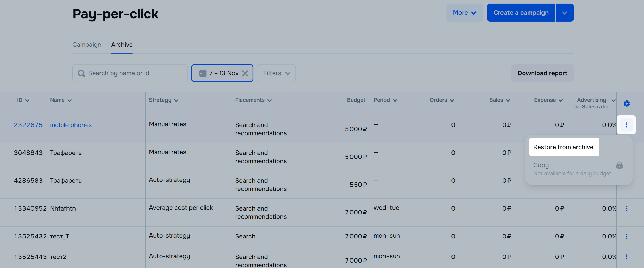Sort table by Strategy column
The image size is (644, 268).
point(163,100)
